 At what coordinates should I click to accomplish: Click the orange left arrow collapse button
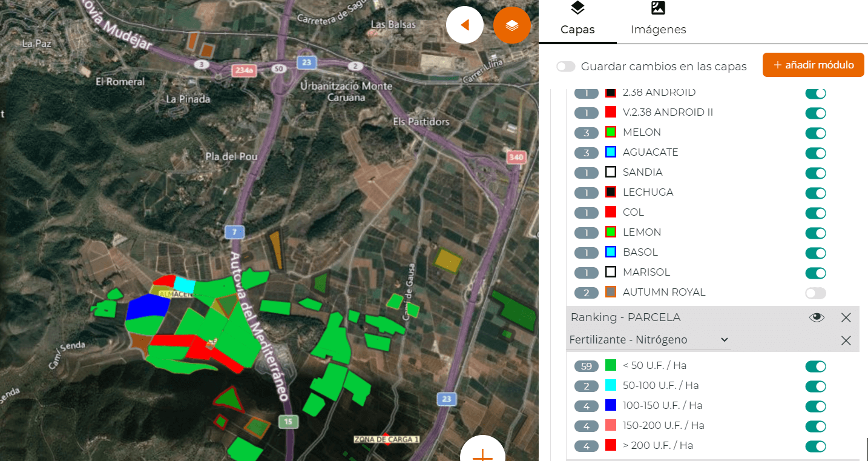pyautogui.click(x=465, y=25)
